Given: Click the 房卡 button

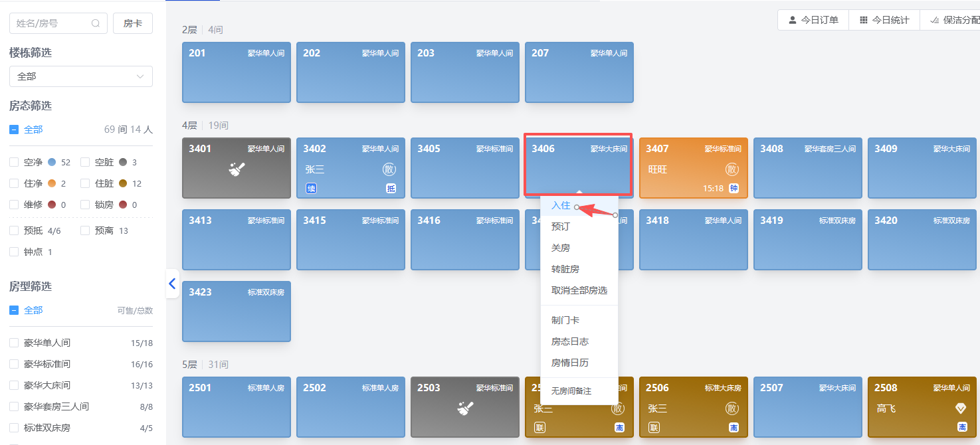Looking at the screenshot, I should coord(133,23).
